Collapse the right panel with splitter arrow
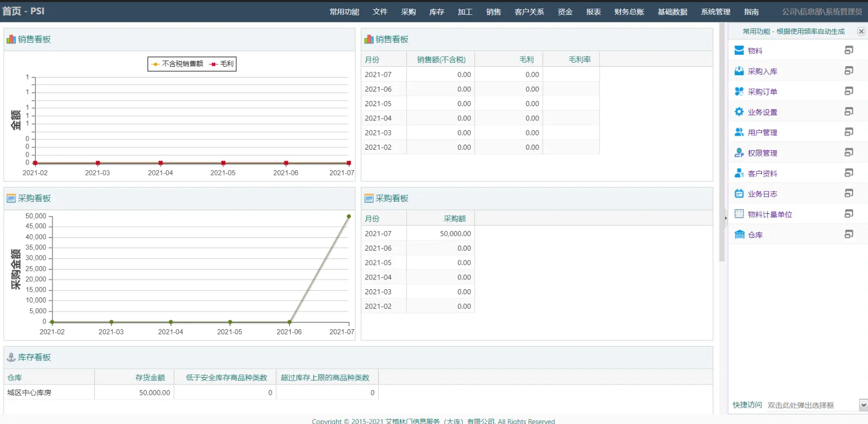This screenshot has width=868, height=424. (x=726, y=218)
